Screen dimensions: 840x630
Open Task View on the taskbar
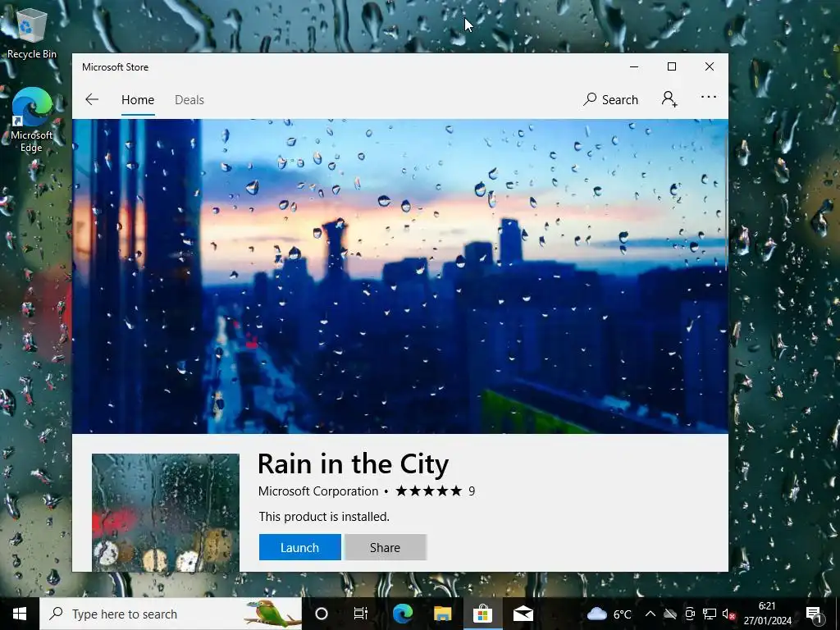pyautogui.click(x=361, y=614)
